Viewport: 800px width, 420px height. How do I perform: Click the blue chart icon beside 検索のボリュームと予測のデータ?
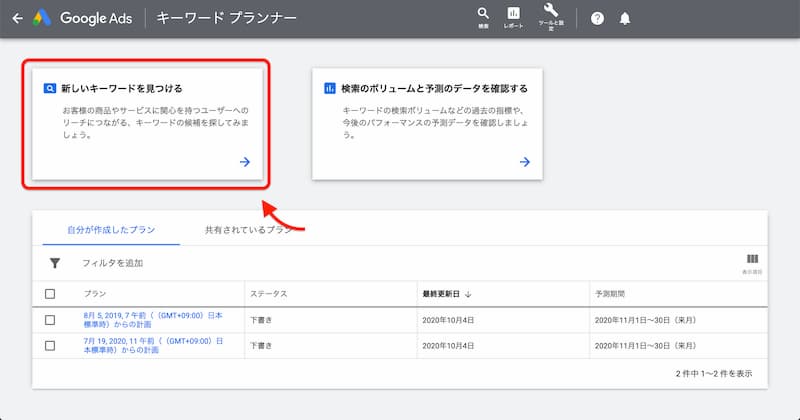330,88
